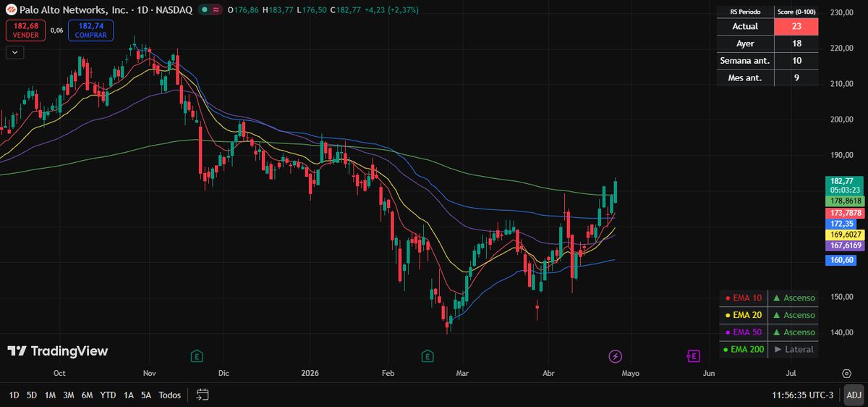The height and width of the screenshot is (407, 868).
Task: Click the magenta upcoming earnings marker
Action: point(692,356)
